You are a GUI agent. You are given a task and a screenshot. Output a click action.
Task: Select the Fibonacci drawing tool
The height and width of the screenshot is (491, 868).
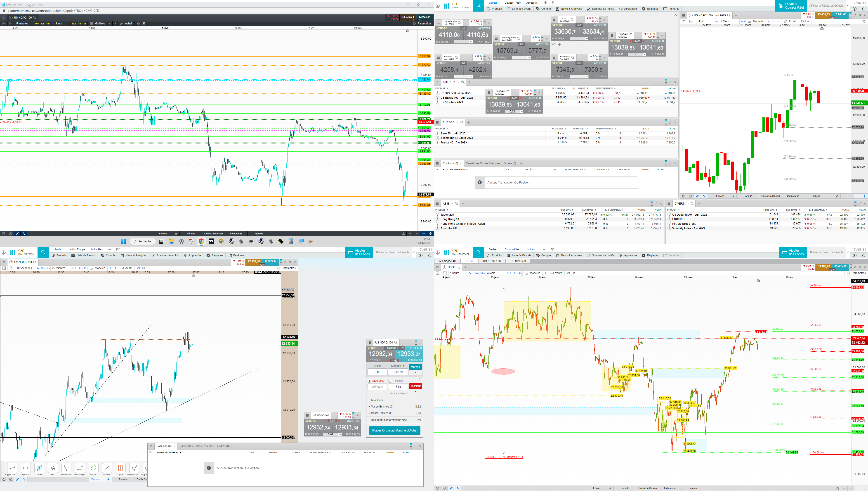tap(66, 468)
